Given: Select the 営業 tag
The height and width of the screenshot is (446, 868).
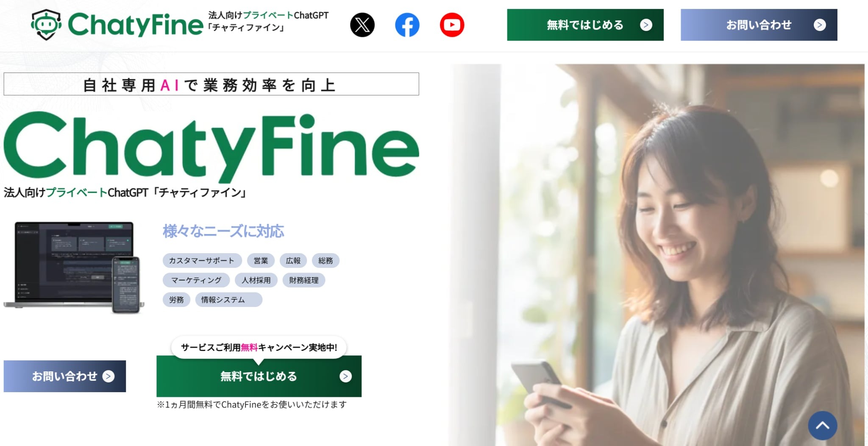Looking at the screenshot, I should [x=261, y=261].
